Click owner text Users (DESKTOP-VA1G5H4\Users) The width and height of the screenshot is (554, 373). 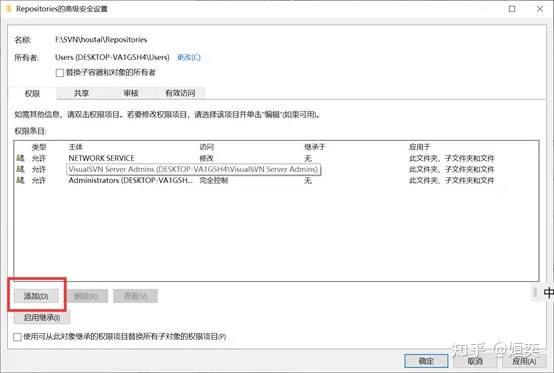click(x=112, y=57)
